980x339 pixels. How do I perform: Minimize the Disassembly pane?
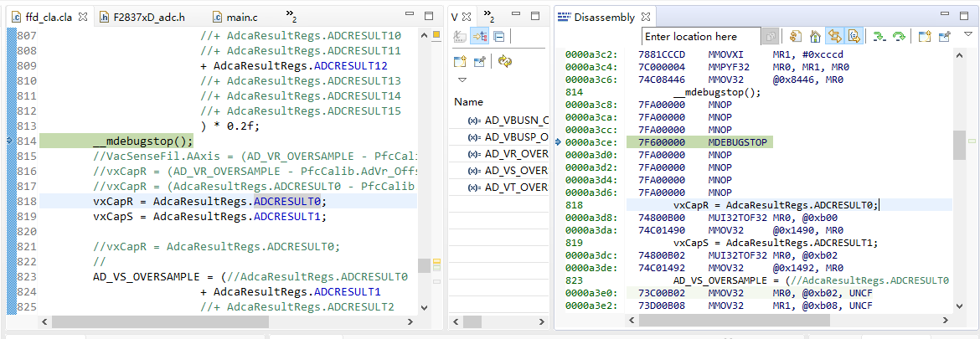pyautogui.click(x=946, y=15)
